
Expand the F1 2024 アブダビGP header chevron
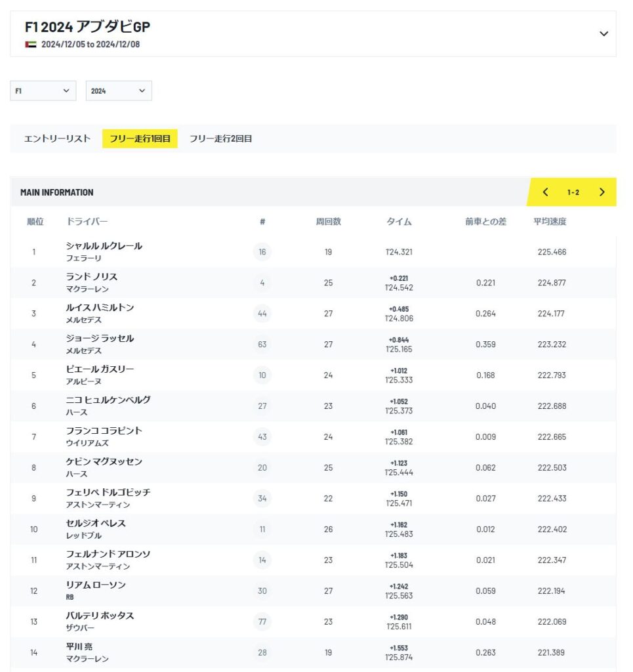coord(603,33)
